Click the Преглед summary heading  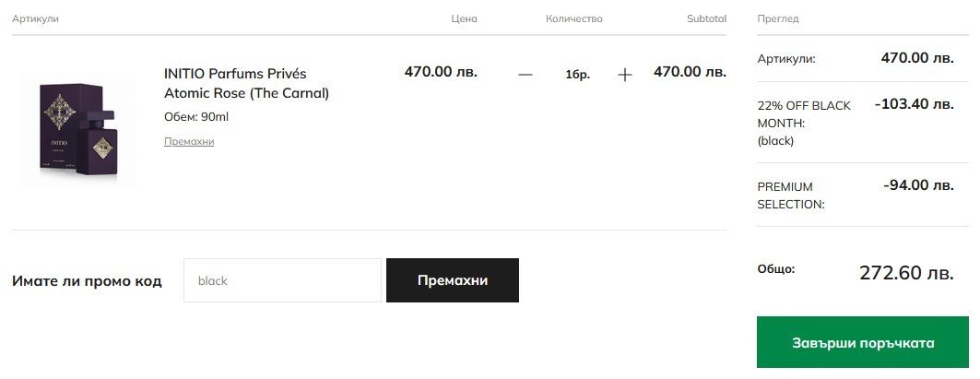[x=777, y=18]
